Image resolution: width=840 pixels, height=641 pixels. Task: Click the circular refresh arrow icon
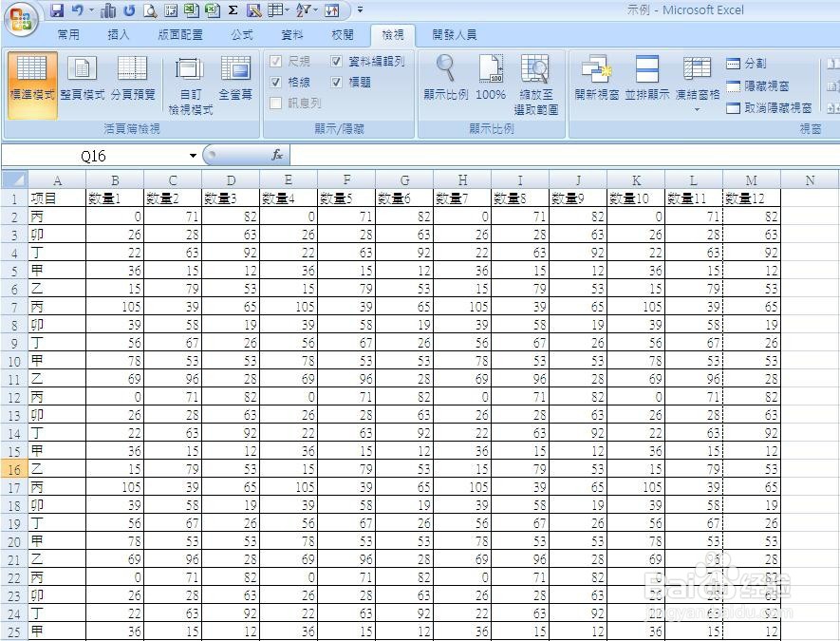tap(129, 10)
